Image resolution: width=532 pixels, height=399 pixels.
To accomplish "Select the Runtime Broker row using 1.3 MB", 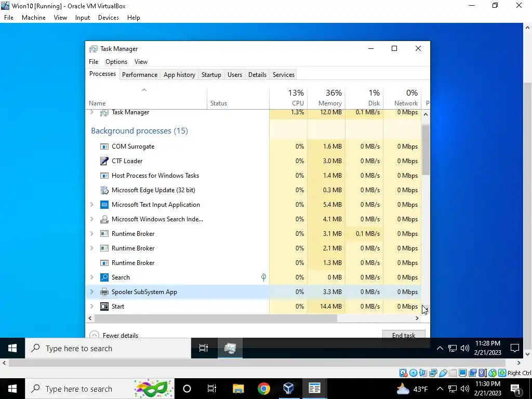I will click(254, 263).
